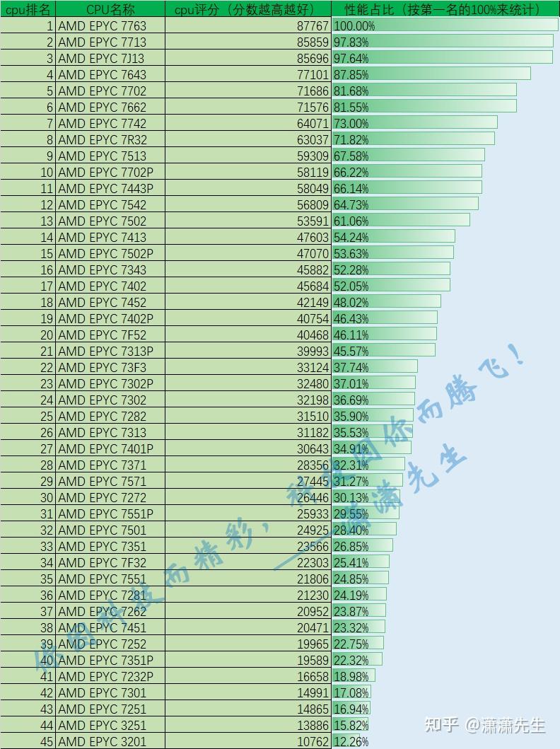The width and height of the screenshot is (560, 749).
Task: Select percentage cell '87.85%'
Action: [445, 74]
